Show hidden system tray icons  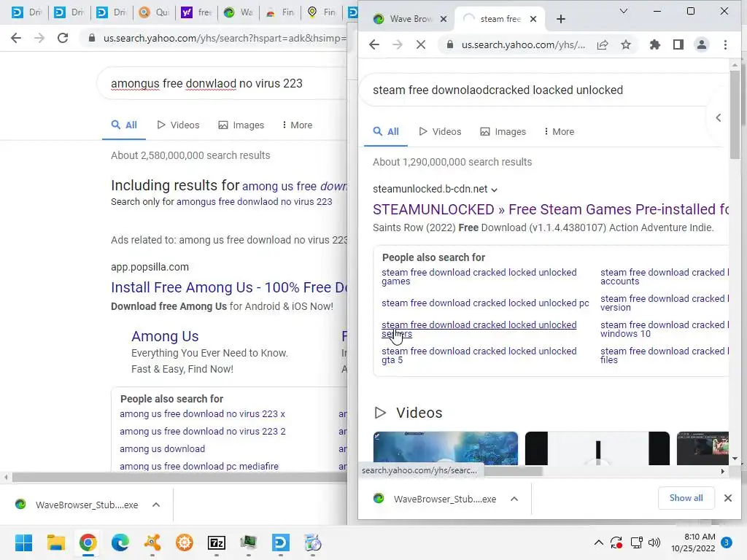(x=599, y=542)
